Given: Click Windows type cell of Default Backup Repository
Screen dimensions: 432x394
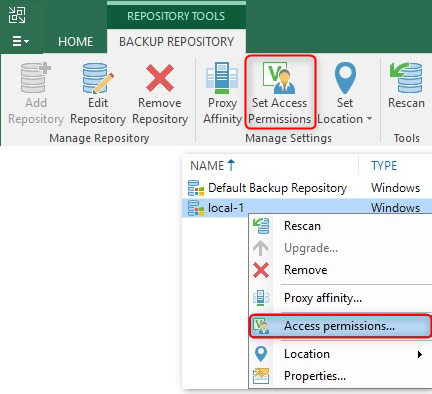Looking at the screenshot, I should [395, 188].
